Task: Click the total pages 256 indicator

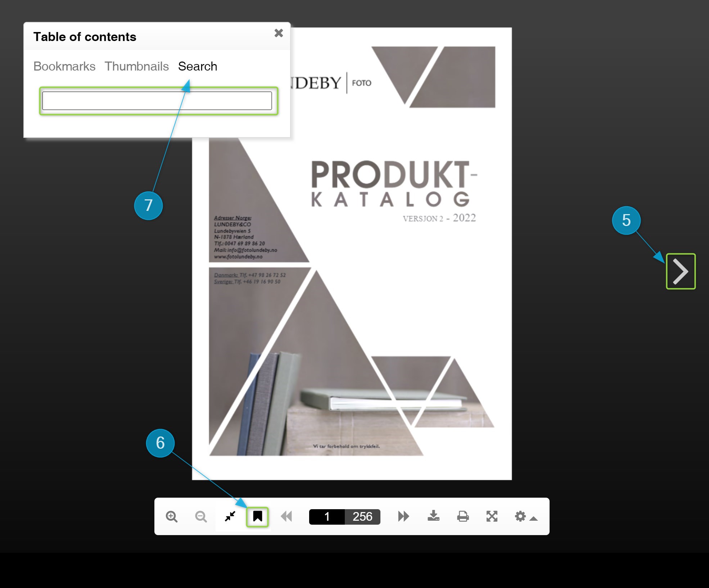Action: tap(362, 517)
